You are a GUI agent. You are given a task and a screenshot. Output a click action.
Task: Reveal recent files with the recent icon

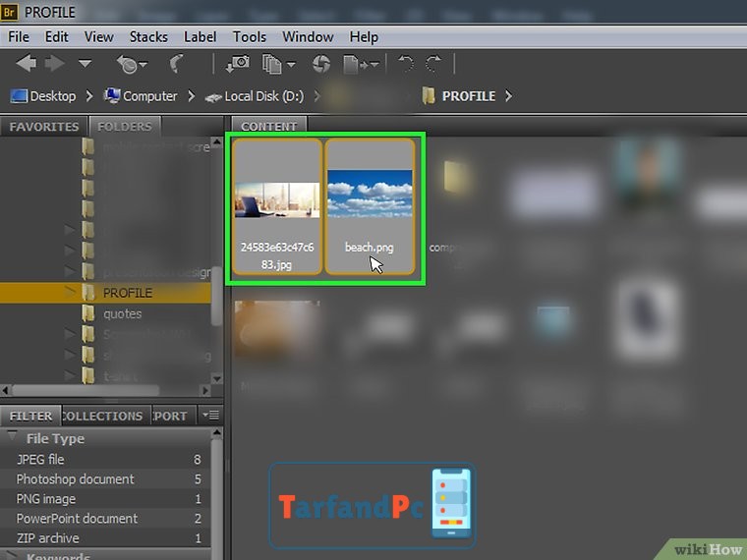[132, 64]
